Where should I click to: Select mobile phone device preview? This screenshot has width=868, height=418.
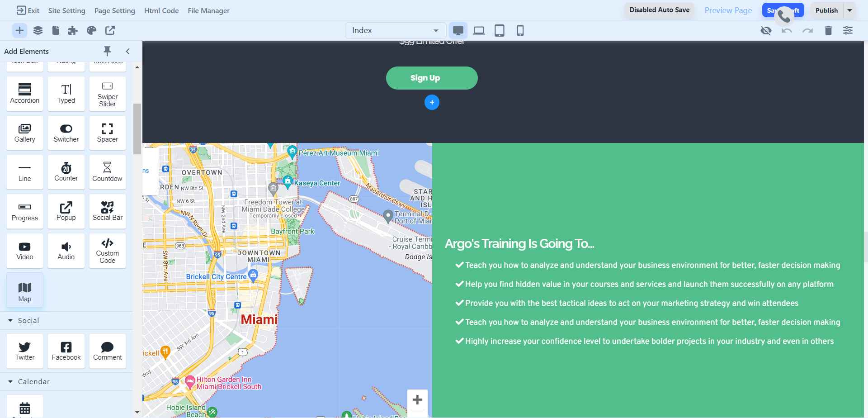(520, 30)
